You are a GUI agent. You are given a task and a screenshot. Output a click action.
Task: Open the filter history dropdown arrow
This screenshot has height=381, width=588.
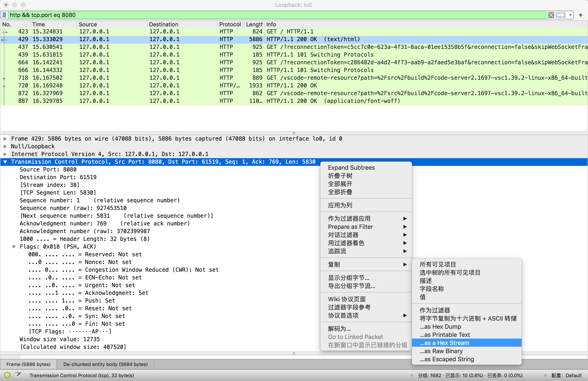[570, 15]
